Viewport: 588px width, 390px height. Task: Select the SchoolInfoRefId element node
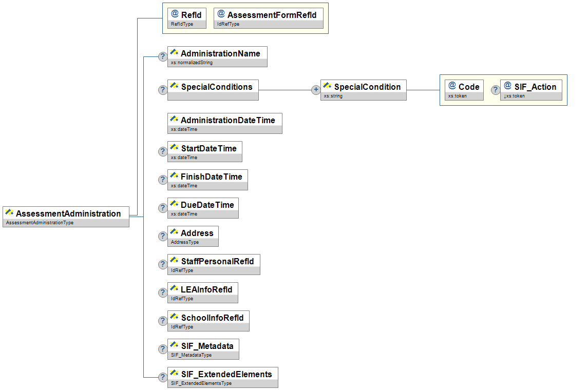click(x=208, y=321)
